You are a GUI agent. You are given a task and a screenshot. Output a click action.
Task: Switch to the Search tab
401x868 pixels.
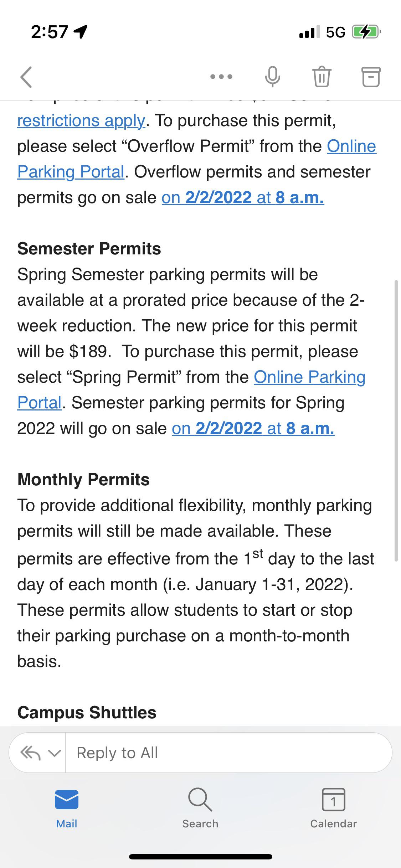[200, 809]
